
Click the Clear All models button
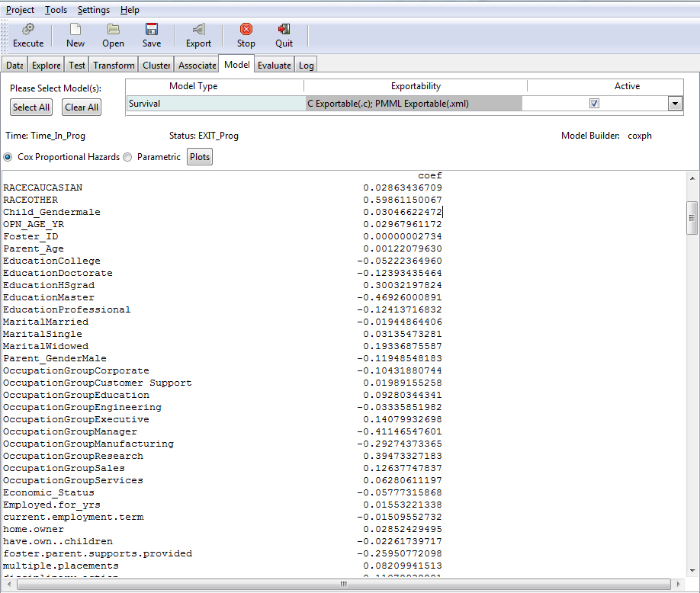[82, 107]
